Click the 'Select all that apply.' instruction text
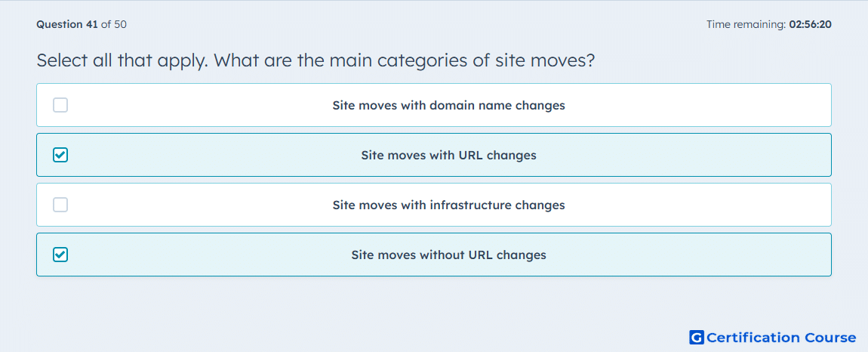The width and height of the screenshot is (868, 352). [x=122, y=60]
